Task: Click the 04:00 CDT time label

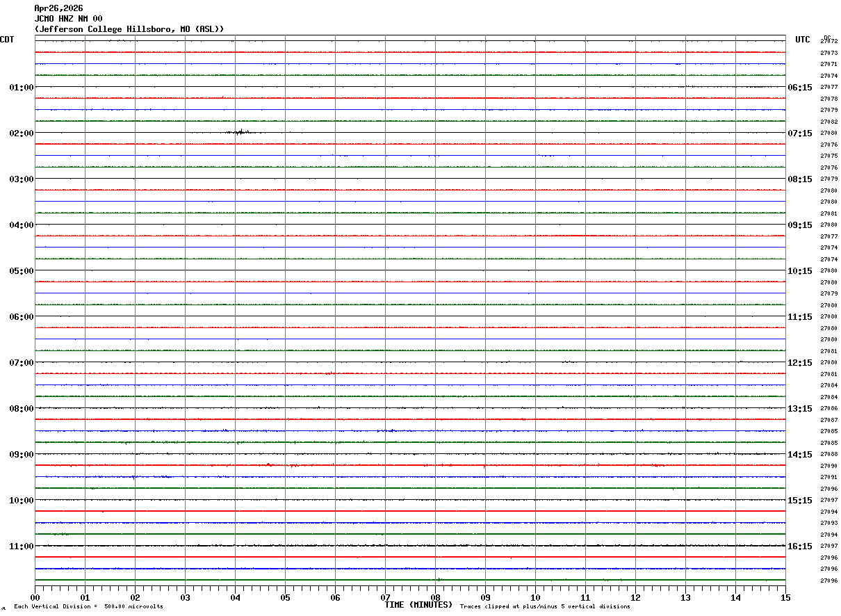Action: tap(22, 225)
